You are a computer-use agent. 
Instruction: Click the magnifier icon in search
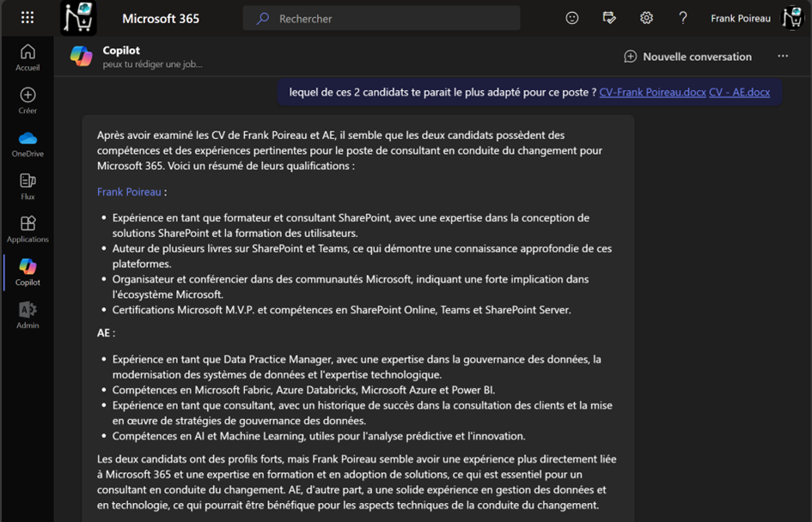pyautogui.click(x=263, y=19)
